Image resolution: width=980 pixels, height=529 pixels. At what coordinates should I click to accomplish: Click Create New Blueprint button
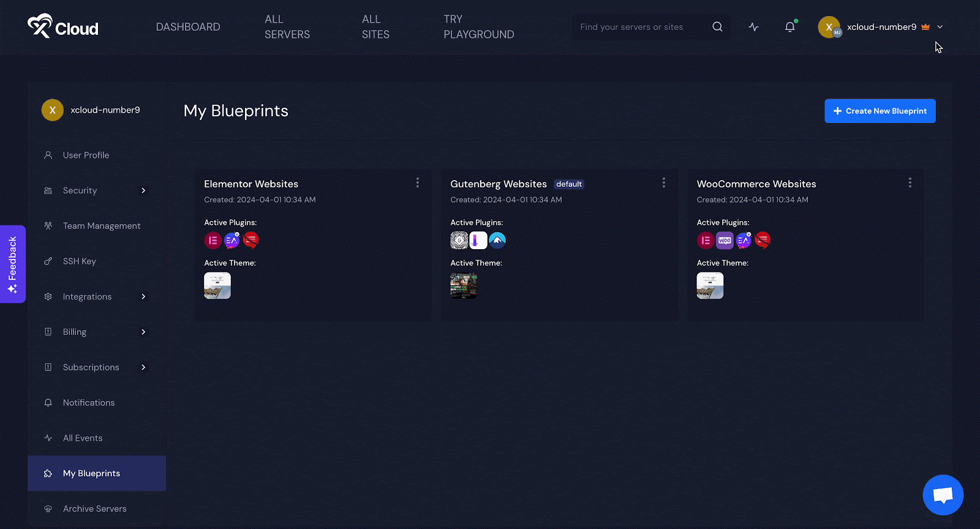click(880, 111)
